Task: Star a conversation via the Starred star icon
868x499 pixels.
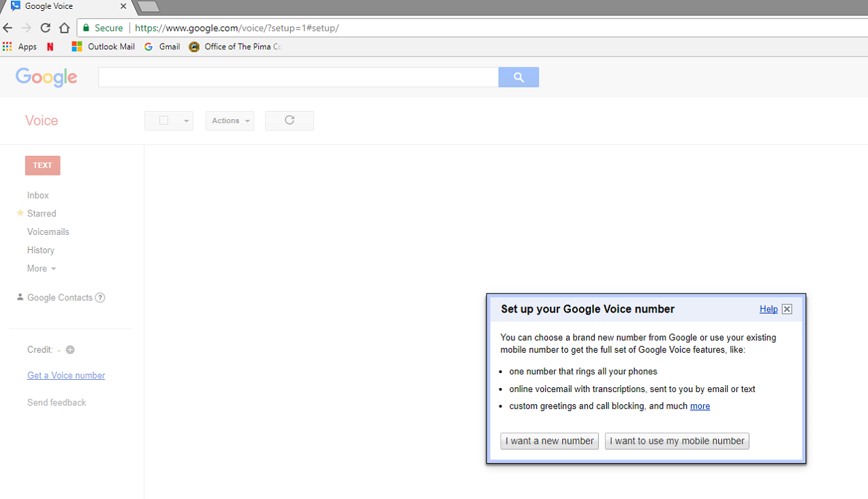Action: (19, 213)
